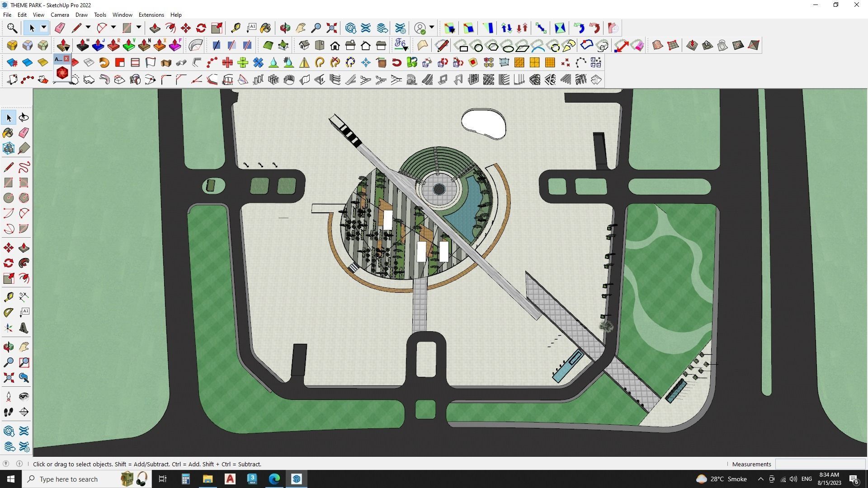Select the Follow Me tool in left toolbar
This screenshot has width=868, height=488.
24,263
